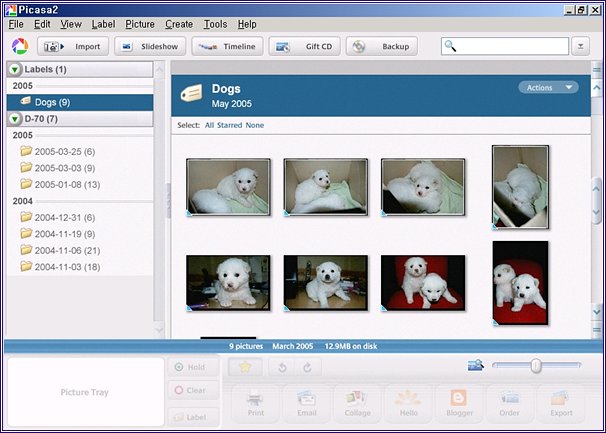Click the Backup toolbar button
This screenshot has height=433, width=606.
tap(384, 46)
